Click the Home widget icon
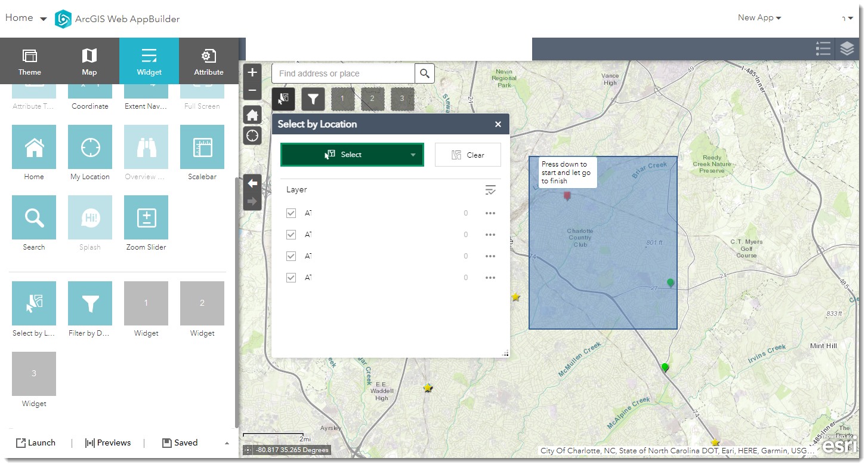Screen dimensions: 868x467 33,146
